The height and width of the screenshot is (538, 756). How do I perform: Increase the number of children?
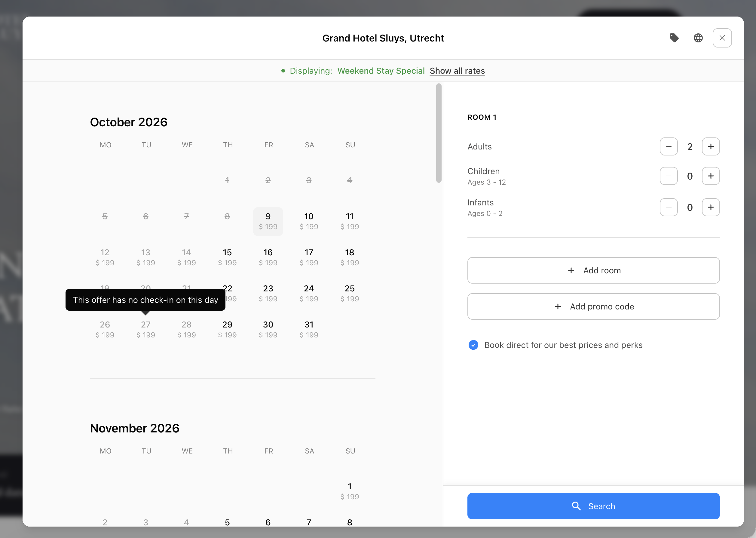coord(711,176)
